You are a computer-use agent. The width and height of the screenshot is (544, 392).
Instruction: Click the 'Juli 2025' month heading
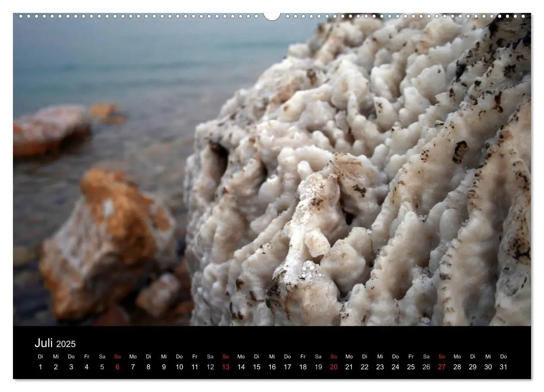click(x=55, y=343)
